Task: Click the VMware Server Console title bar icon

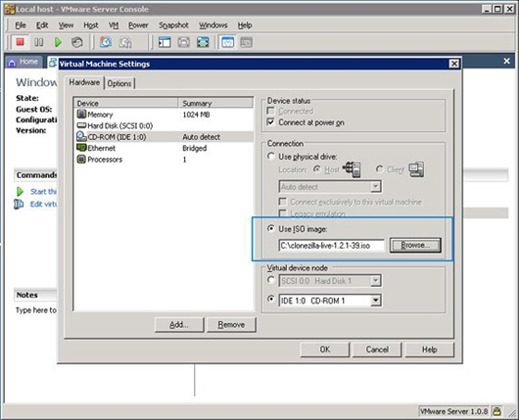Action: [10, 9]
